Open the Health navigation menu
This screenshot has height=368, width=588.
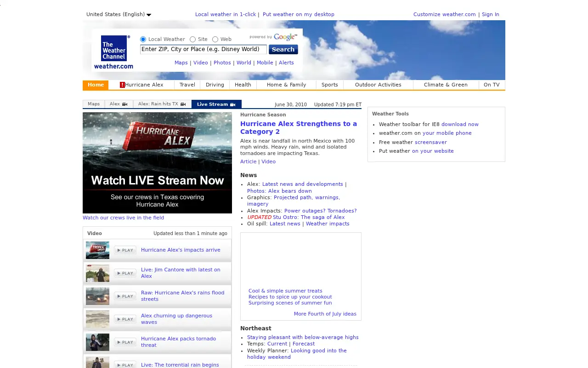click(243, 85)
